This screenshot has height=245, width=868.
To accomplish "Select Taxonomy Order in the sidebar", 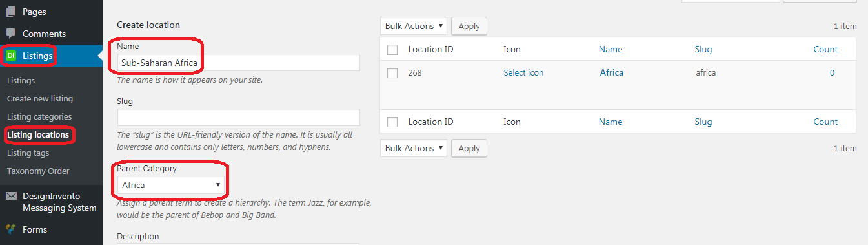I will pos(38,171).
